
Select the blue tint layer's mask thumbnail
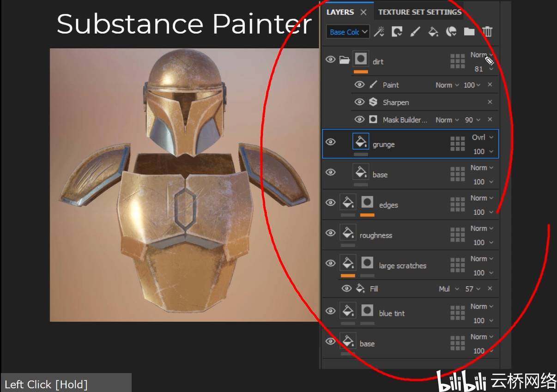[367, 310]
